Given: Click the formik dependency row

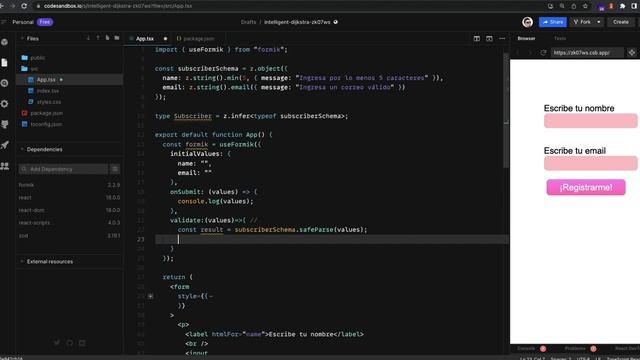Looking at the screenshot, I should click(x=69, y=185).
